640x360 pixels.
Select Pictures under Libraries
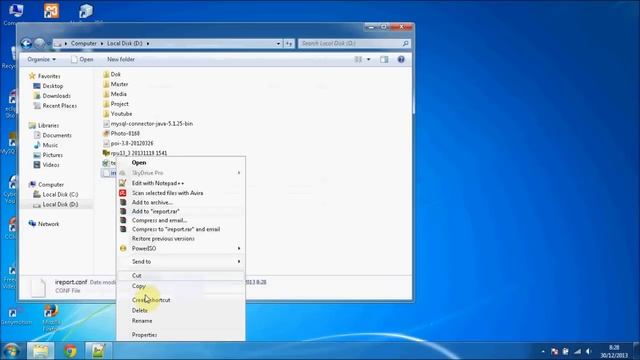coord(53,155)
